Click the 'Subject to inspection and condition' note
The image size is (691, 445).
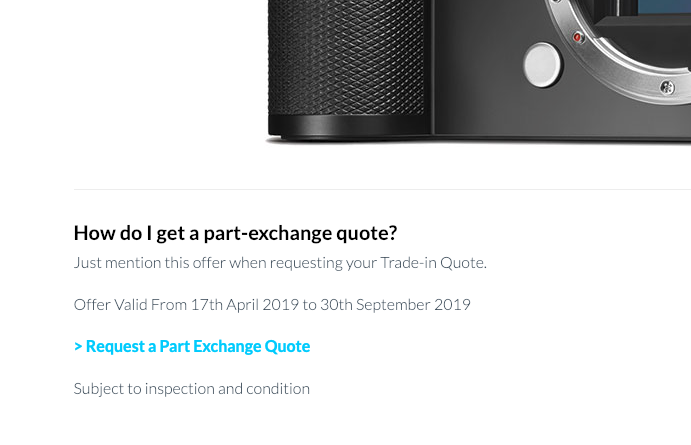[192, 388]
